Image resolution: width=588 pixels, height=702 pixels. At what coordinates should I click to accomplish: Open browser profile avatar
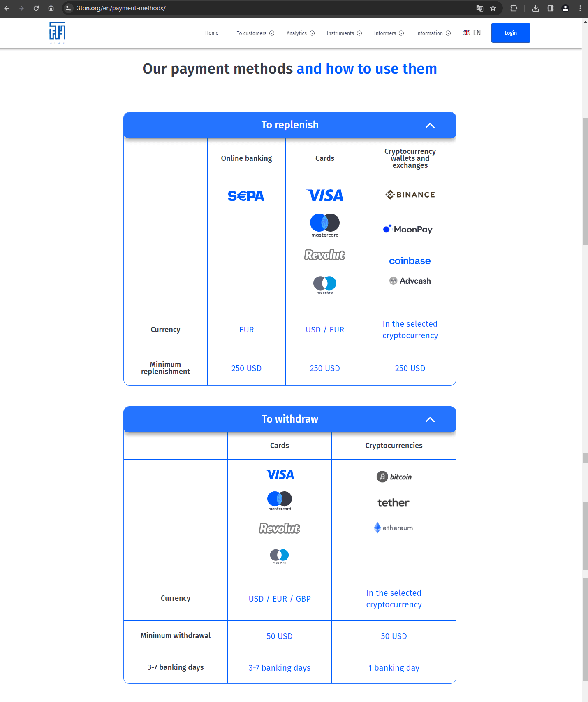[x=565, y=8]
